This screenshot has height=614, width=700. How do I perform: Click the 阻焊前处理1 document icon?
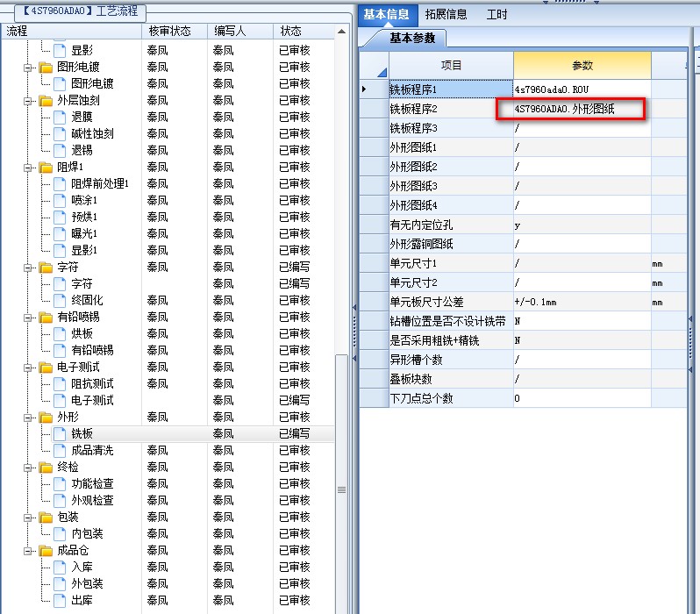coord(60,184)
